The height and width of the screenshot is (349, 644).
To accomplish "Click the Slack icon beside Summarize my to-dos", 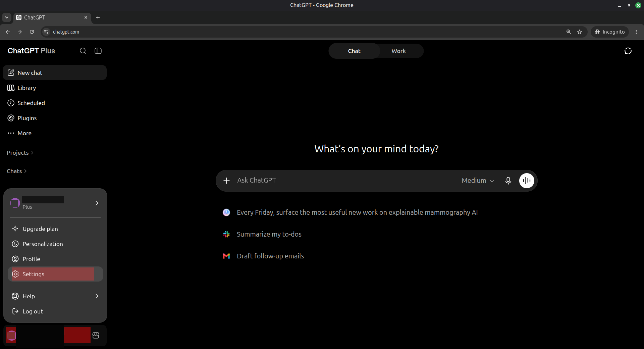I will pyautogui.click(x=226, y=234).
